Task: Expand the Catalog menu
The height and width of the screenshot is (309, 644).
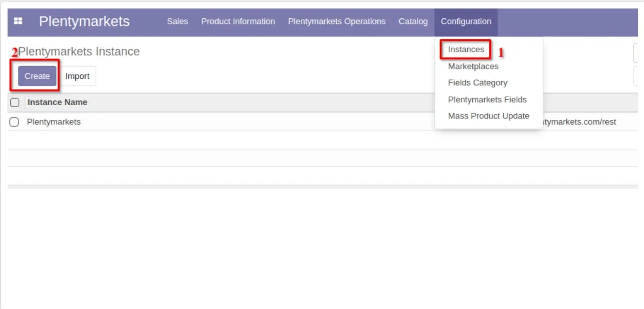Action: coord(413,21)
